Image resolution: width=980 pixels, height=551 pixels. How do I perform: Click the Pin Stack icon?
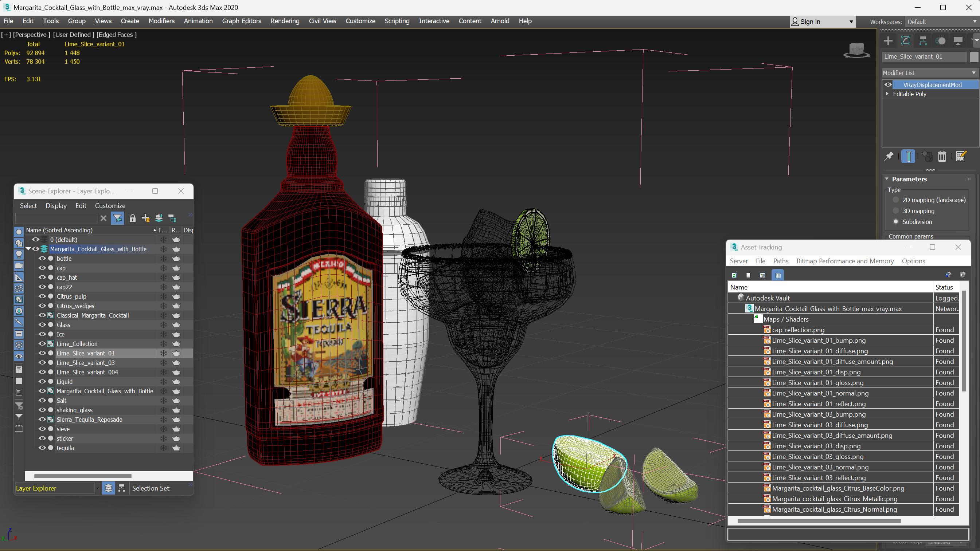coord(889,156)
